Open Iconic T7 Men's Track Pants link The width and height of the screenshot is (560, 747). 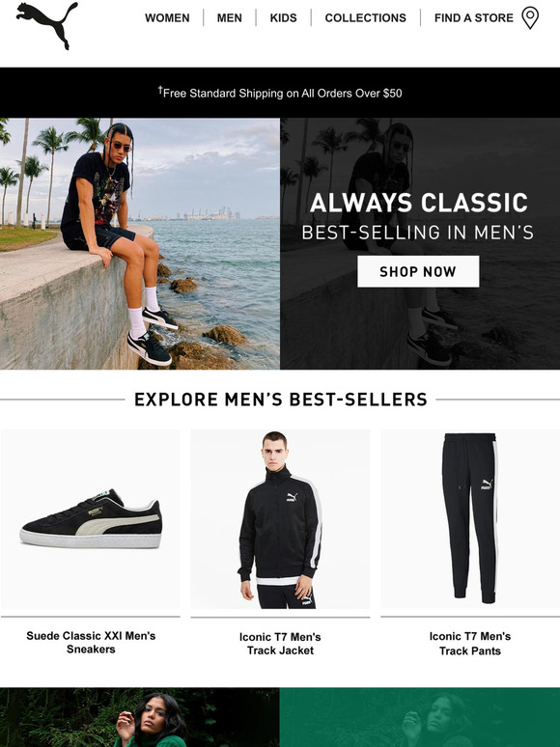[x=470, y=644]
